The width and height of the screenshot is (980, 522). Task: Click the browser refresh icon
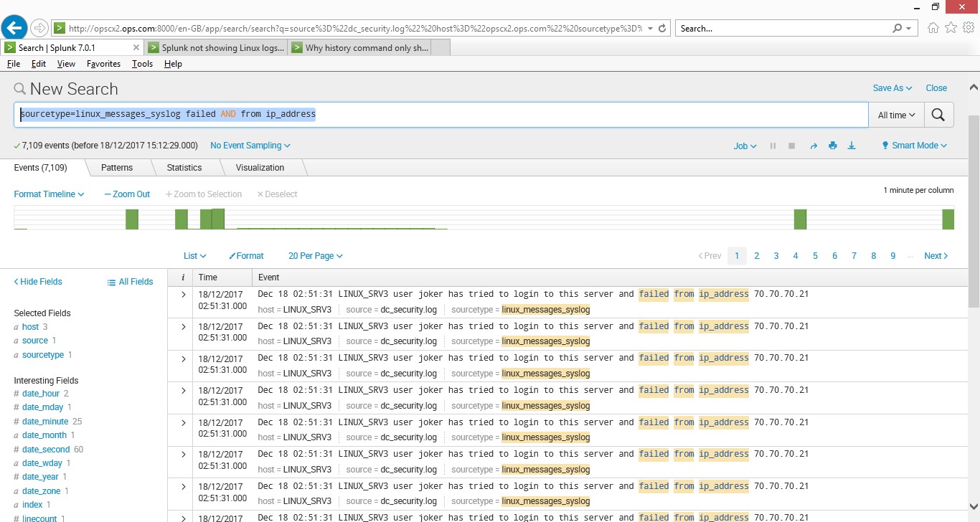pos(662,29)
